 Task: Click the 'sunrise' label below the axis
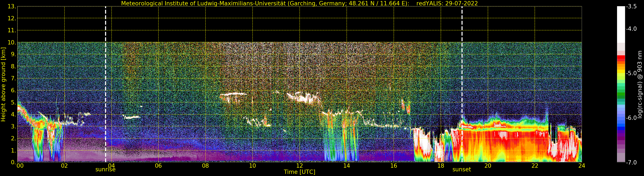(x=105, y=170)
